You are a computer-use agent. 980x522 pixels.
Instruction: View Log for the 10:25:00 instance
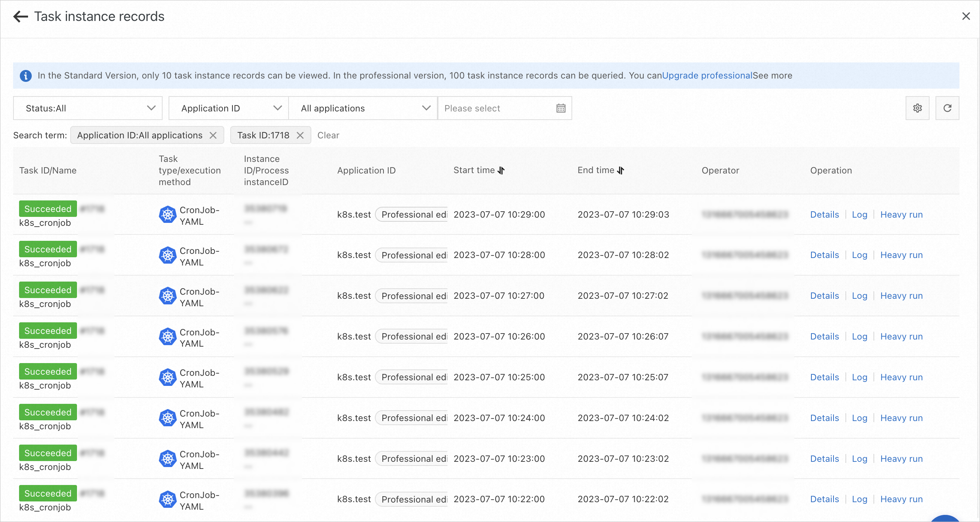click(859, 377)
